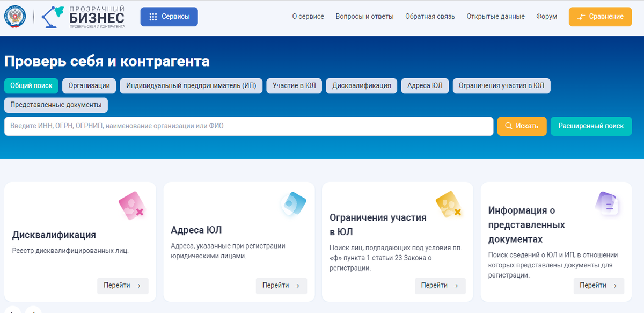Switch to the Организации tab
Image resolution: width=644 pixels, height=313 pixels.
89,86
